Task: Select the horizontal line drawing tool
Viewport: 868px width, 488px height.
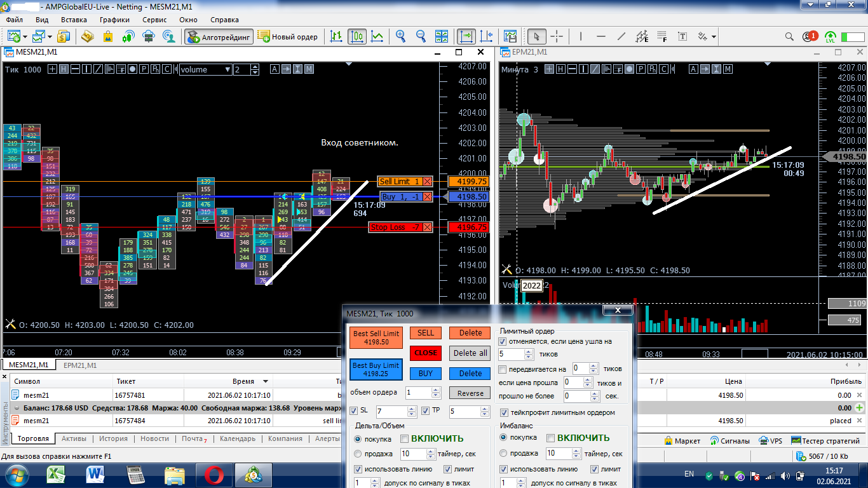Action: click(601, 36)
